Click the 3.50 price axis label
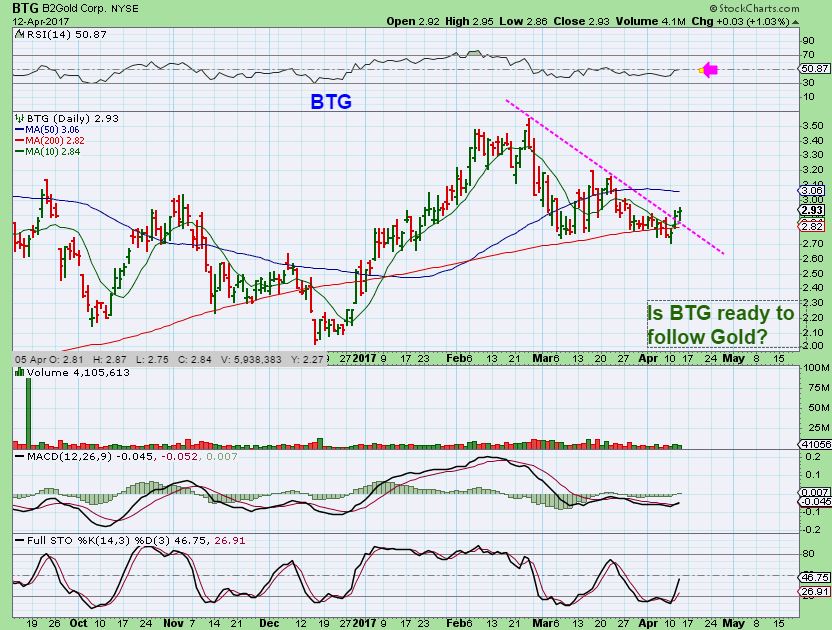This screenshot has width=832, height=630. tap(813, 126)
